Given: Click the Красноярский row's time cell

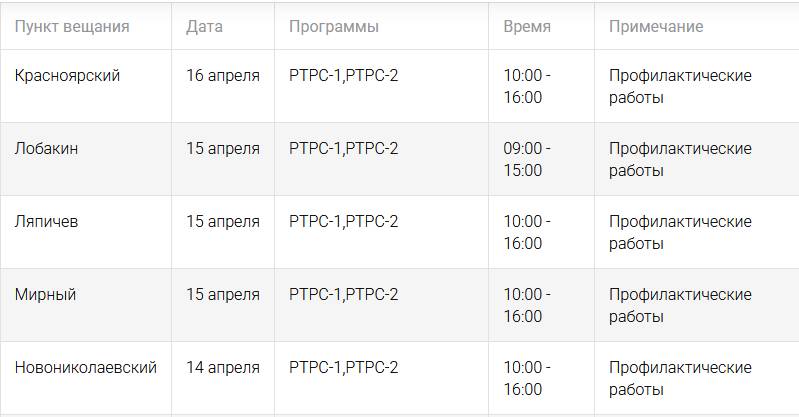Looking at the screenshot, I should point(526,86).
